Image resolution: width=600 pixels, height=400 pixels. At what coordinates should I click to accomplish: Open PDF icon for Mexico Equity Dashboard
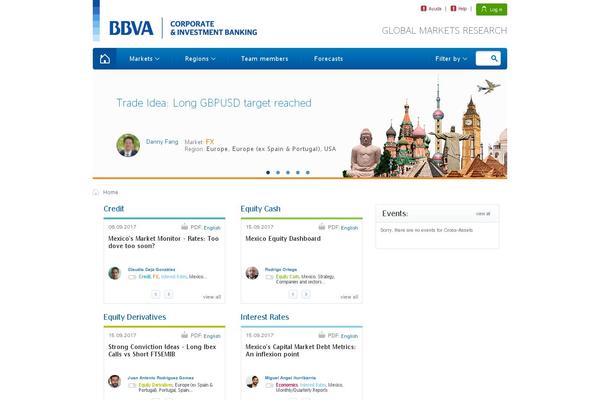coord(322,227)
